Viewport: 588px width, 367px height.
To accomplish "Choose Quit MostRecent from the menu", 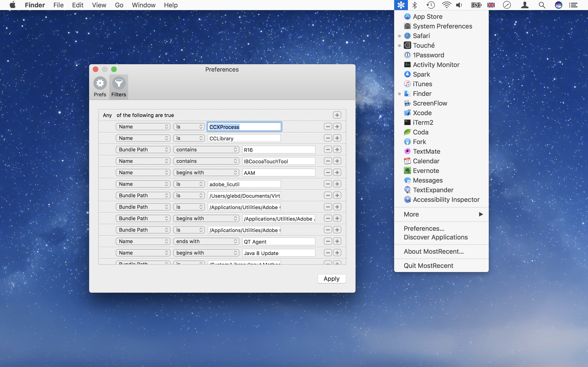I will tap(428, 266).
